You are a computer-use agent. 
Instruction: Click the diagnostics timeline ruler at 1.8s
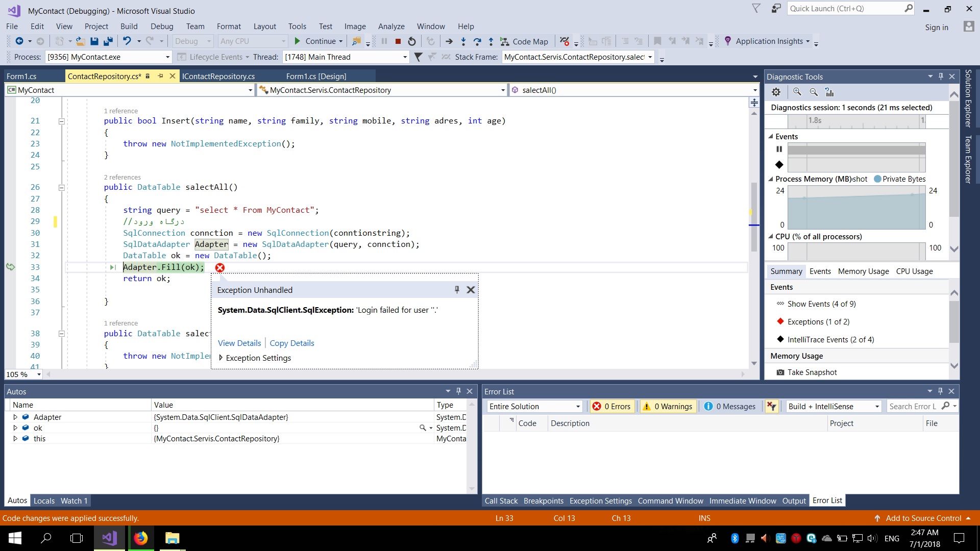click(815, 121)
